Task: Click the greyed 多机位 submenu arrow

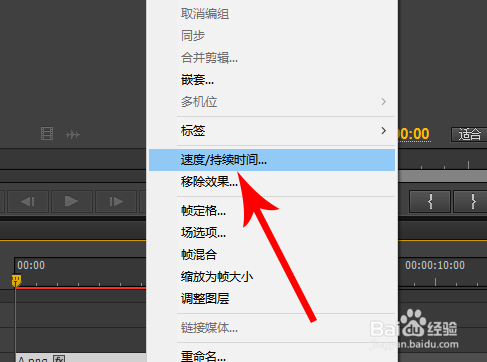Action: (x=384, y=102)
